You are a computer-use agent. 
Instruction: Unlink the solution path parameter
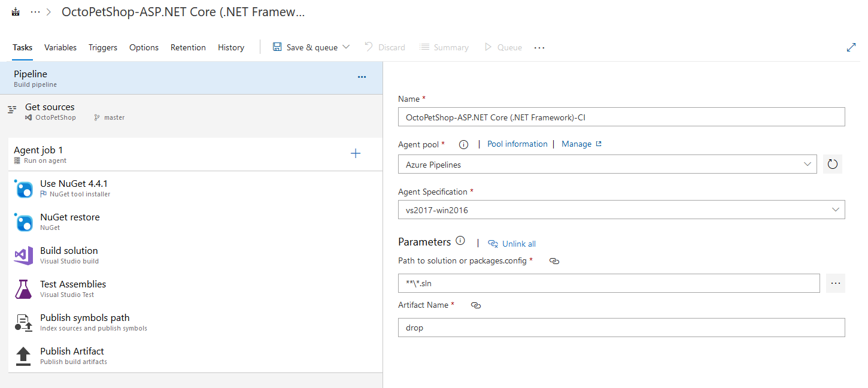[554, 261]
